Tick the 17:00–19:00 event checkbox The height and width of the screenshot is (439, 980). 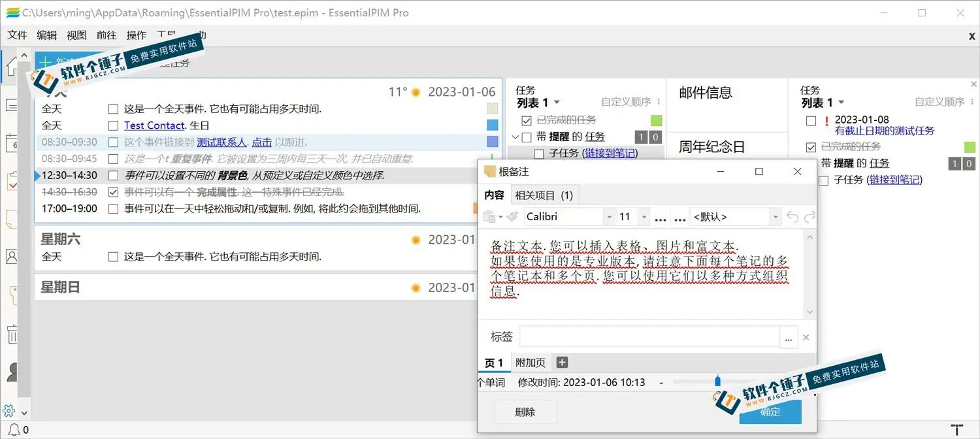[114, 208]
